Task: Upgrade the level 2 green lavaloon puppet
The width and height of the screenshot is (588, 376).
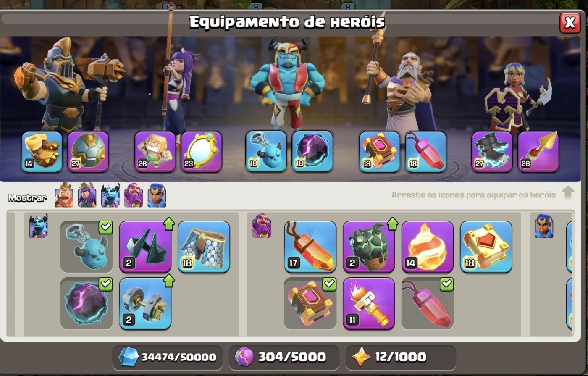Action: pos(369,247)
